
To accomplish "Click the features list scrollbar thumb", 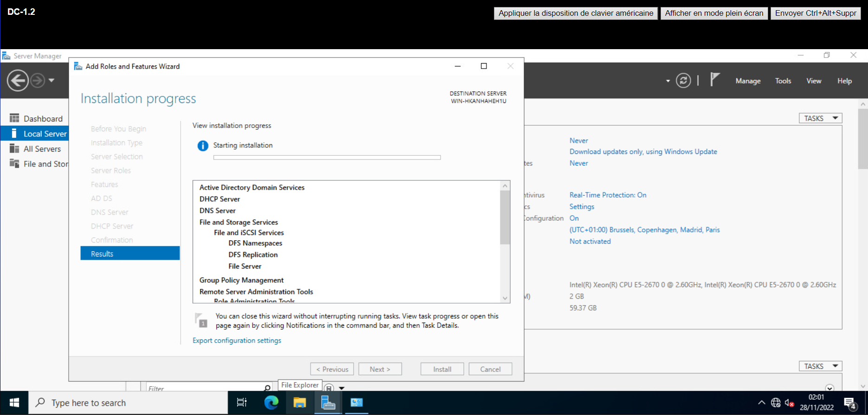I will 505,217.
